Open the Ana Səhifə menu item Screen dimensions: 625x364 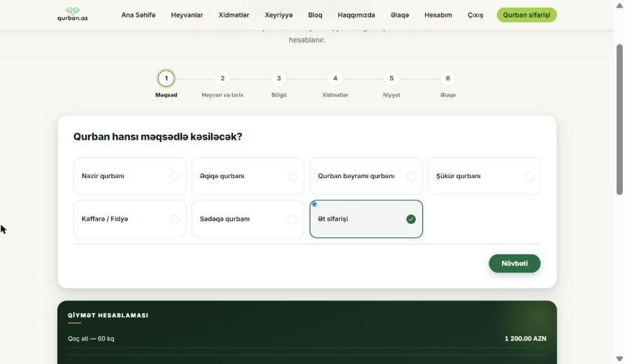pyautogui.click(x=138, y=15)
